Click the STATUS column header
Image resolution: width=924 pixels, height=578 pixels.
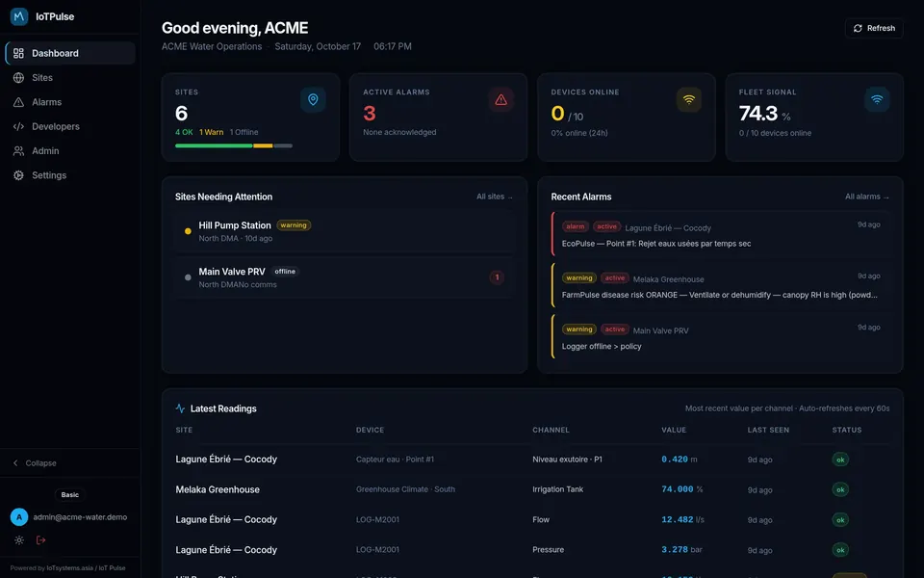847,430
